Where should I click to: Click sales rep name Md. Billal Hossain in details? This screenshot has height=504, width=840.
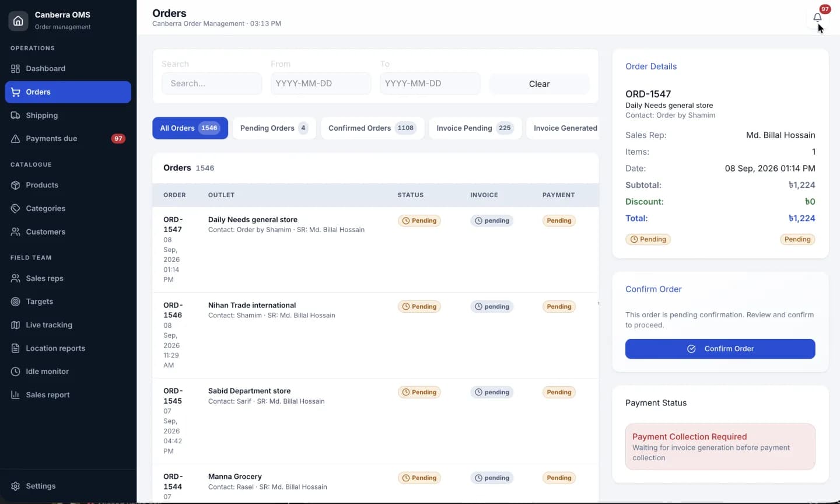coord(780,135)
